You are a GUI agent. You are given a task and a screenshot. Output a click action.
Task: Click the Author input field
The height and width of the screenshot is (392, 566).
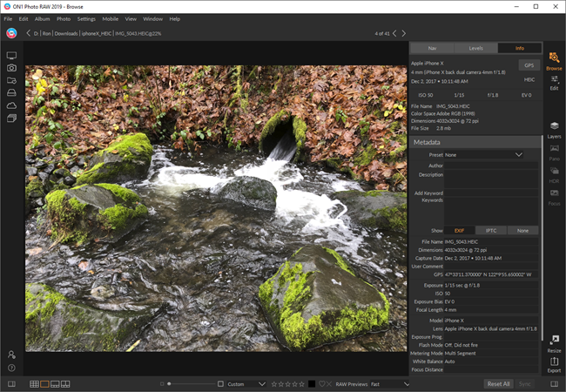coord(492,165)
